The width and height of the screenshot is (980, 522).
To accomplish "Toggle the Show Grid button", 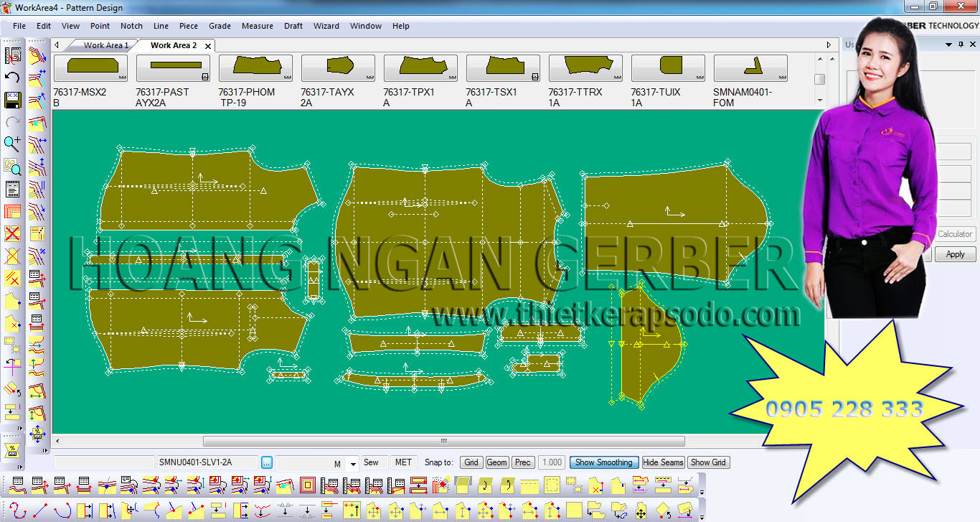I will (x=708, y=462).
